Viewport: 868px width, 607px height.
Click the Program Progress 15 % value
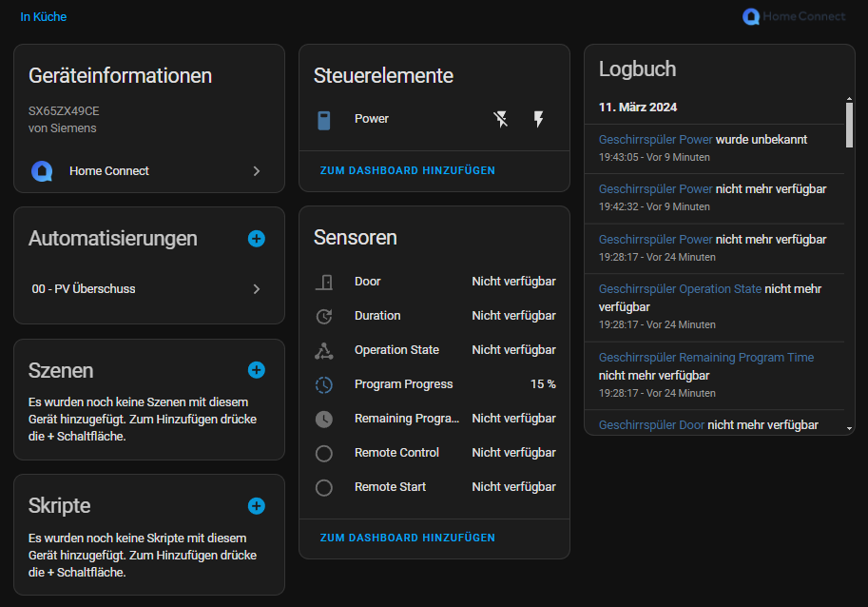coord(543,384)
